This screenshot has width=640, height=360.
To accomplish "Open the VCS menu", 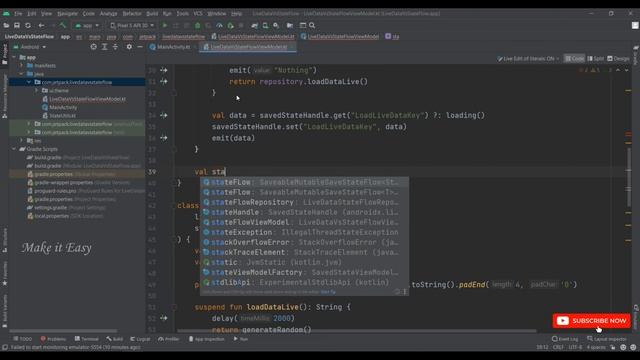I will click(x=198, y=13).
